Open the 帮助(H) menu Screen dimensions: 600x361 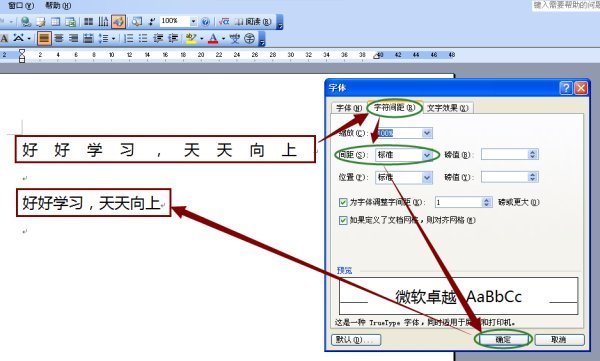58,5
